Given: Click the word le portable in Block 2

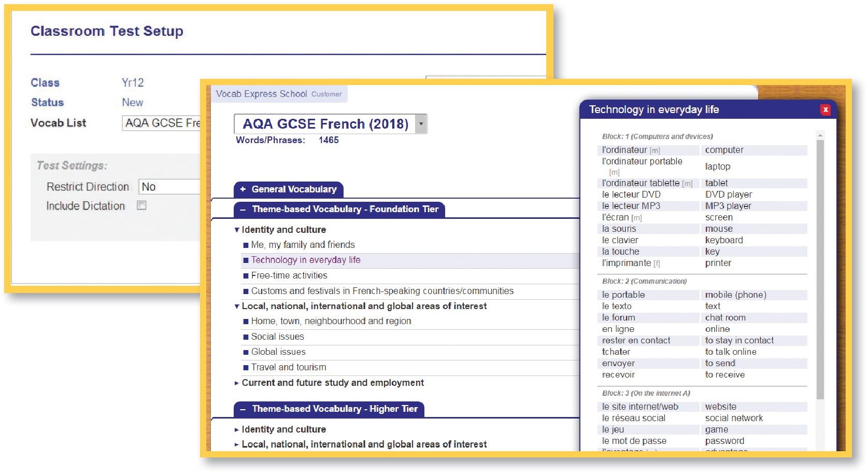Looking at the screenshot, I should [623, 295].
